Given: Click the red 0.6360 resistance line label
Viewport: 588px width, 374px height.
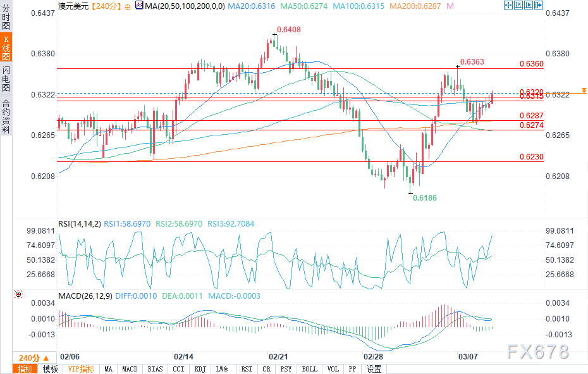Looking at the screenshot, I should pos(531,64).
